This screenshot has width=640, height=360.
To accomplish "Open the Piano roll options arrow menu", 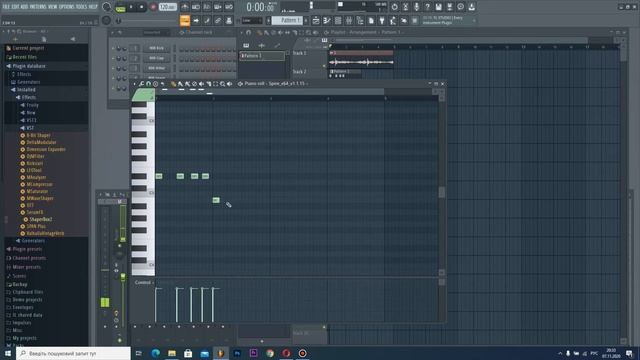I will pos(135,84).
